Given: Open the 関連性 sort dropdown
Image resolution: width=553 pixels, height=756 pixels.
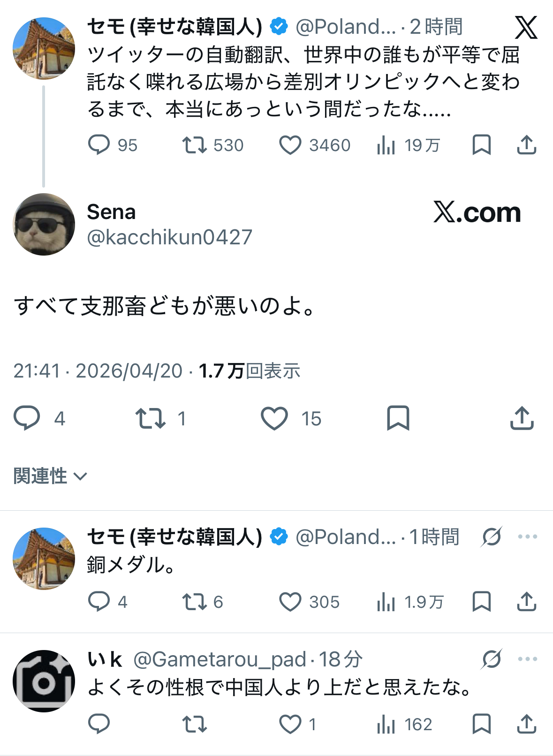Looking at the screenshot, I should pos(50,476).
